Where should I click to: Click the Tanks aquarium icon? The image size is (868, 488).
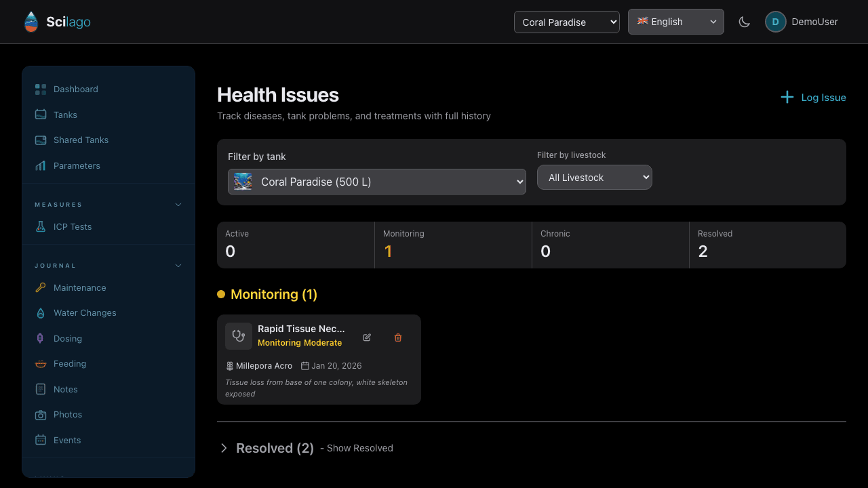tap(41, 115)
